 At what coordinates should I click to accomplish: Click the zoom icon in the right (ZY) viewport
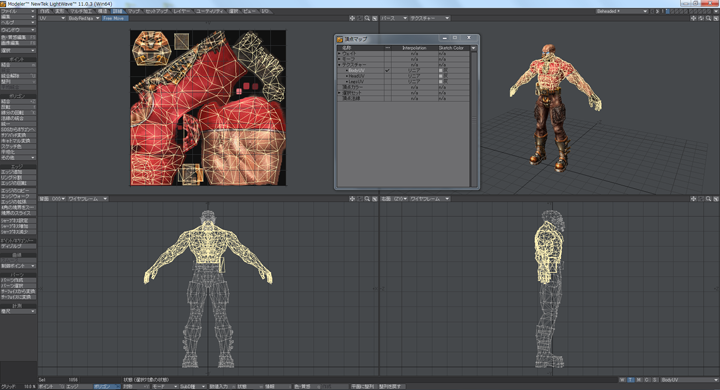tap(709, 199)
